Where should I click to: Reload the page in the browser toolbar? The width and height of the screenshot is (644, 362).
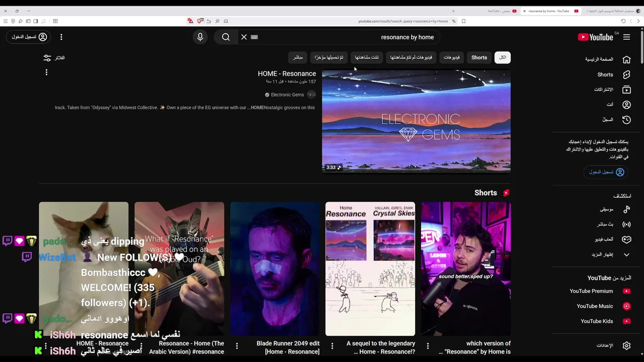(x=623, y=21)
